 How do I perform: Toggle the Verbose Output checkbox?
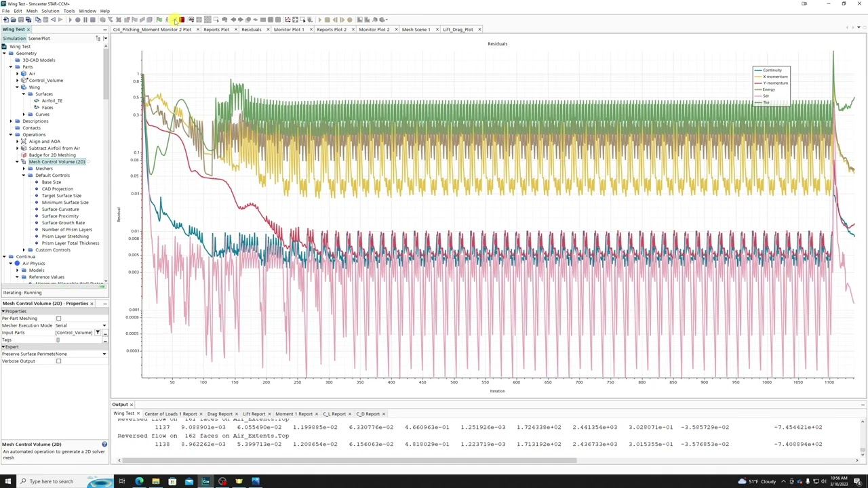58,361
